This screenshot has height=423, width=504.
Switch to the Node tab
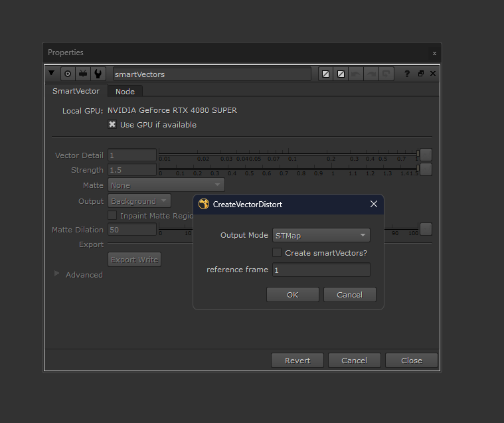tap(125, 92)
